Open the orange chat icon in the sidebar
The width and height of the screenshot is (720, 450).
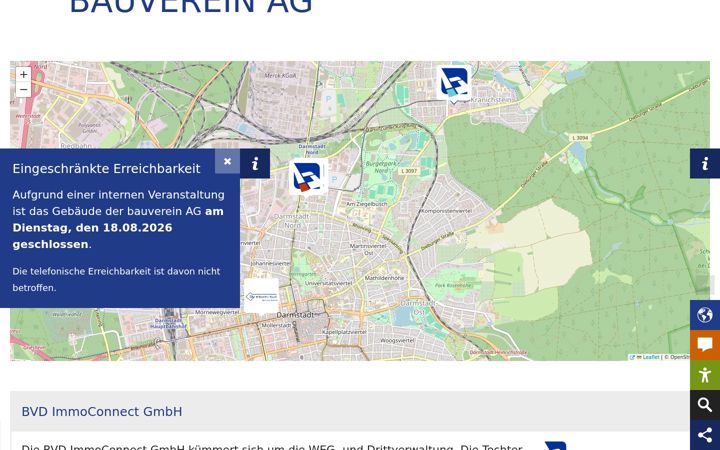click(705, 345)
